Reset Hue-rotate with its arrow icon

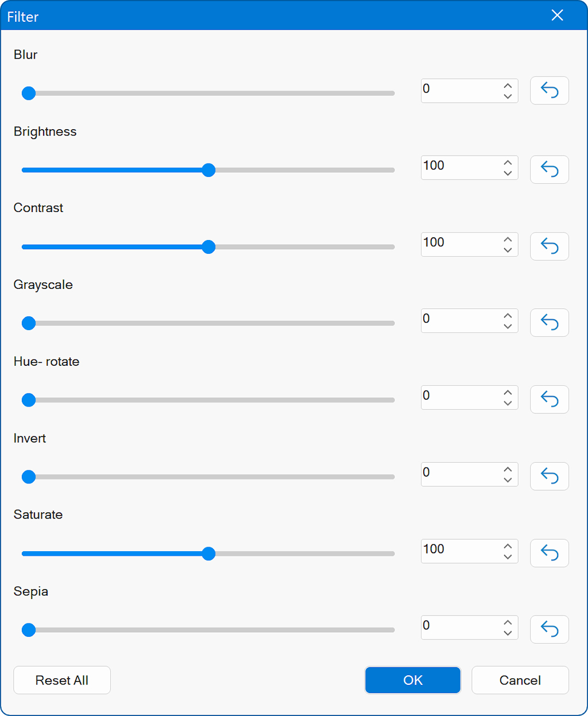549,400
